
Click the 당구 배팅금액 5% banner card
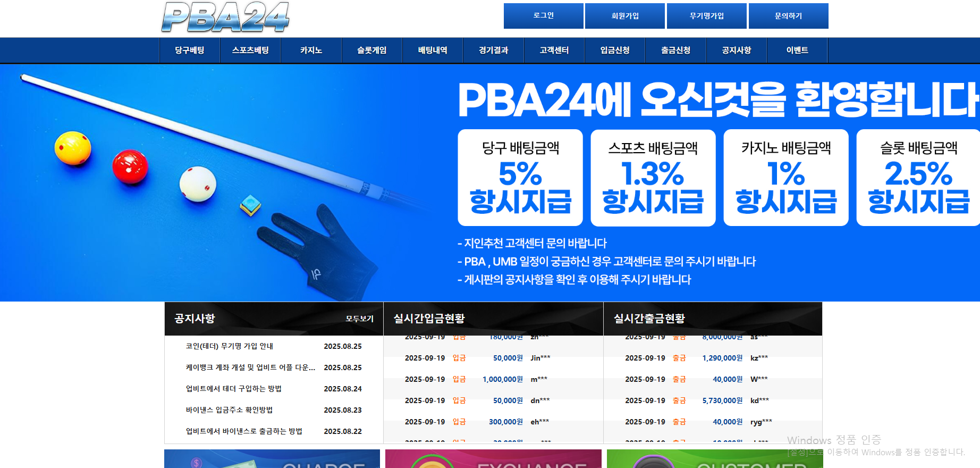coord(520,178)
